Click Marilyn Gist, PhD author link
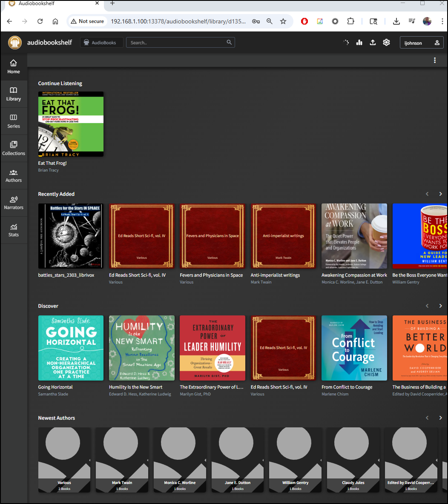Image resolution: width=448 pixels, height=504 pixels. click(x=195, y=394)
